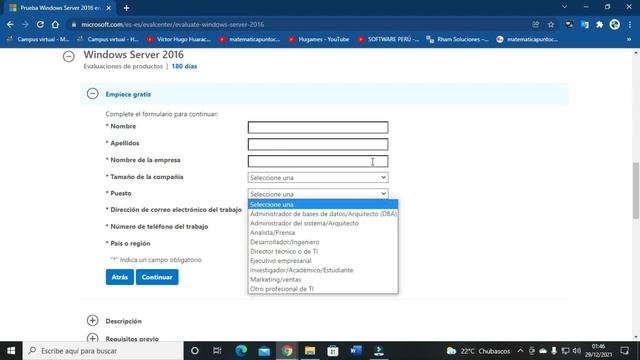Click the Apellidos input field
Image resolution: width=640 pixels, height=360 pixels.
click(x=318, y=144)
